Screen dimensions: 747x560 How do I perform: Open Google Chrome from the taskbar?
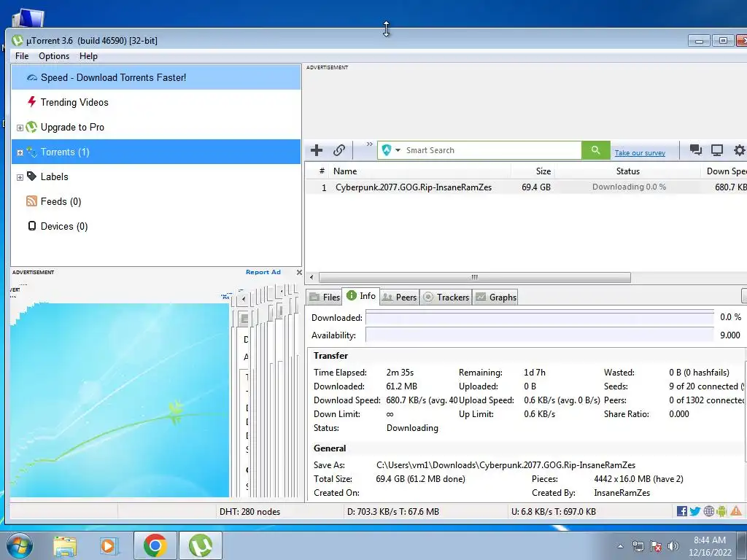pyautogui.click(x=155, y=545)
